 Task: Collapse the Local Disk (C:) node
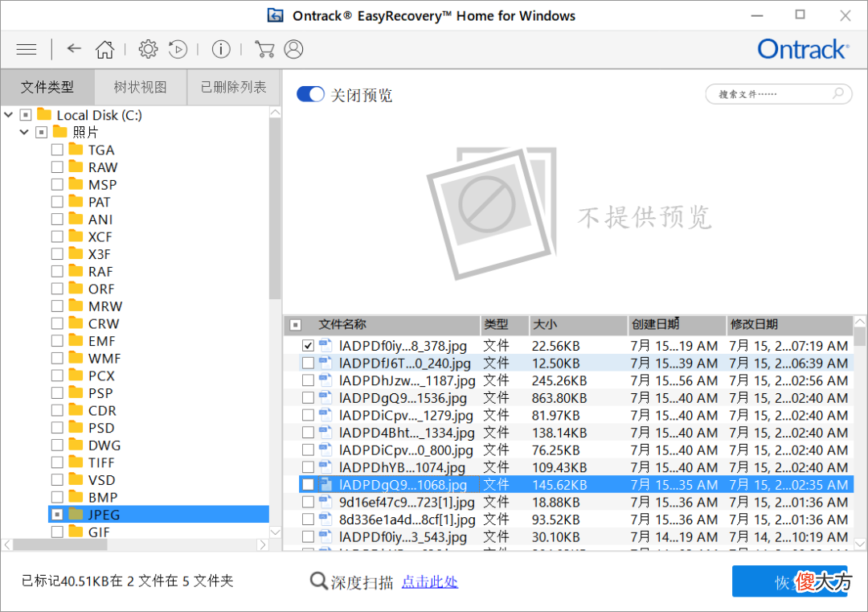pyautogui.click(x=8, y=115)
